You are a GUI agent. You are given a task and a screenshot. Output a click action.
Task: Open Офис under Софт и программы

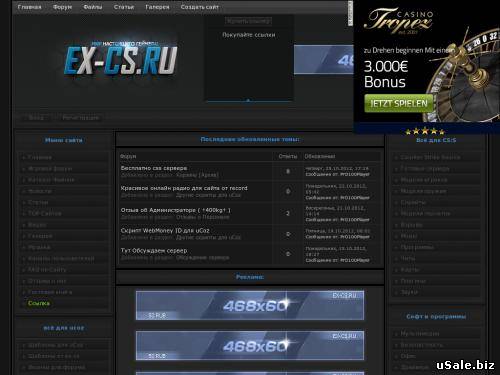pos(408,356)
